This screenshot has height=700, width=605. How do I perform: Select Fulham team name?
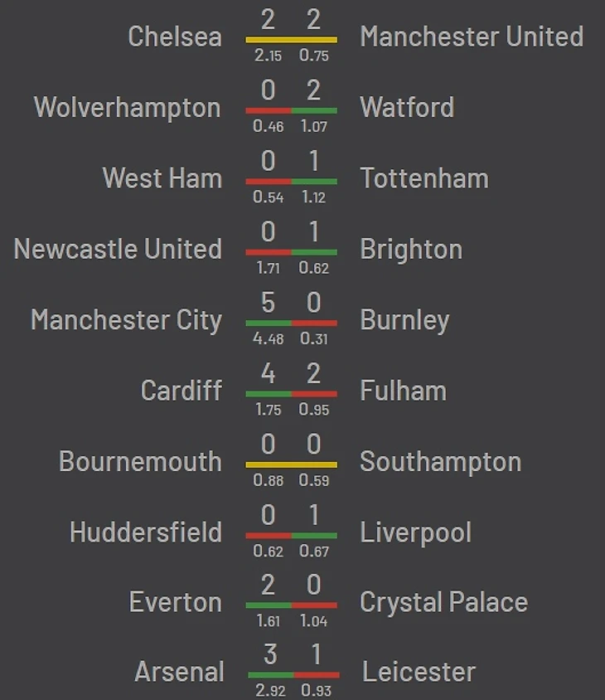click(x=402, y=391)
